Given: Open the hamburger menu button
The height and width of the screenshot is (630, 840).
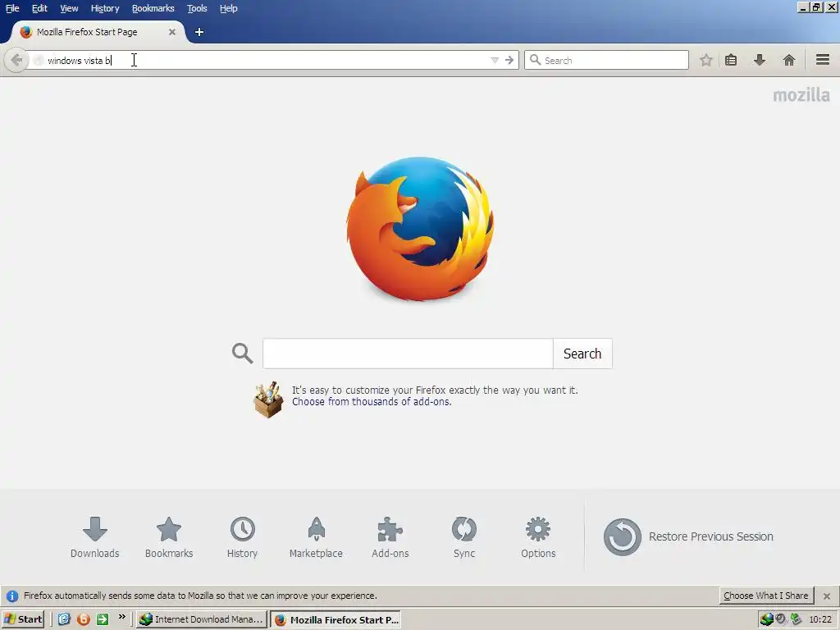Looking at the screenshot, I should point(823,59).
